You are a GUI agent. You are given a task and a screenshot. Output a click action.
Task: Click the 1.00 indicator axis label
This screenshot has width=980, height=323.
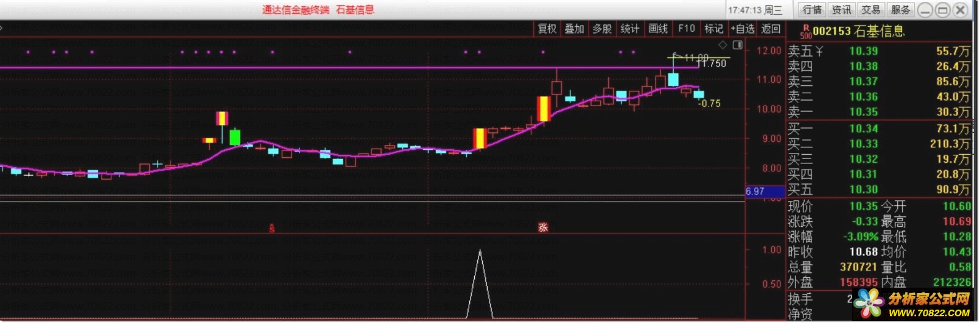click(x=772, y=250)
